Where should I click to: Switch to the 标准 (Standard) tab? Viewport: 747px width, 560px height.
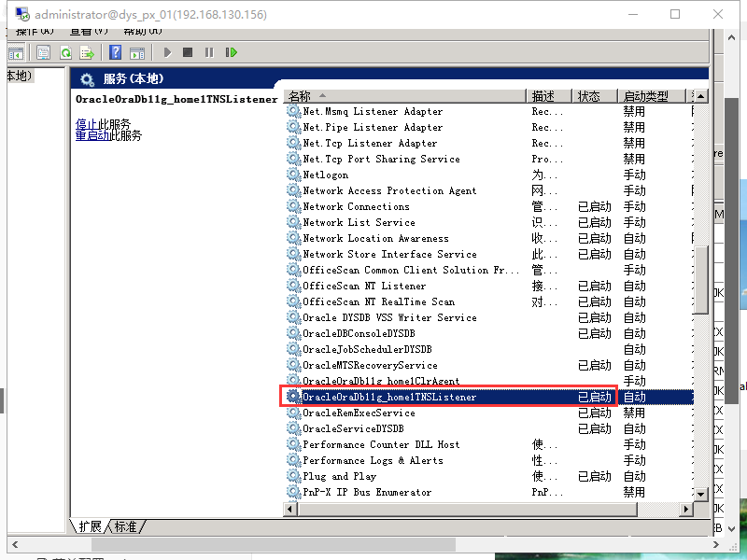coord(124,527)
